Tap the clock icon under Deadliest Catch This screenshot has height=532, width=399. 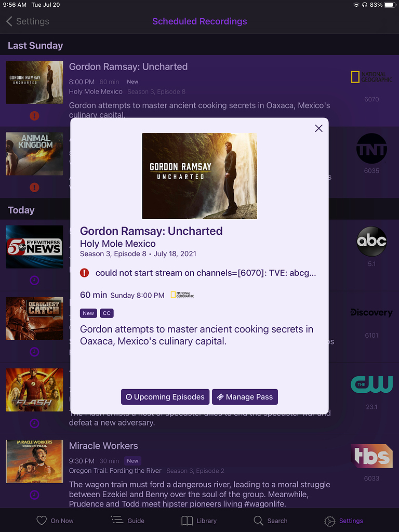34,352
